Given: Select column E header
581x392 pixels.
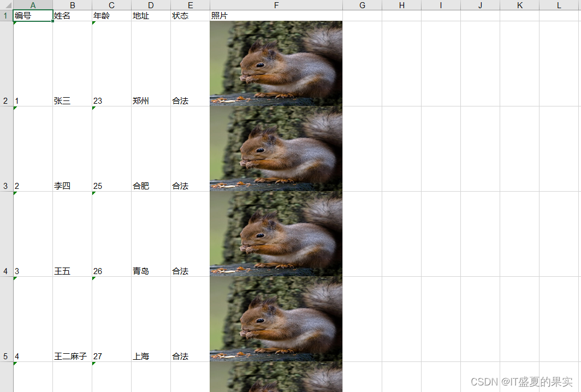Looking at the screenshot, I should point(190,5).
